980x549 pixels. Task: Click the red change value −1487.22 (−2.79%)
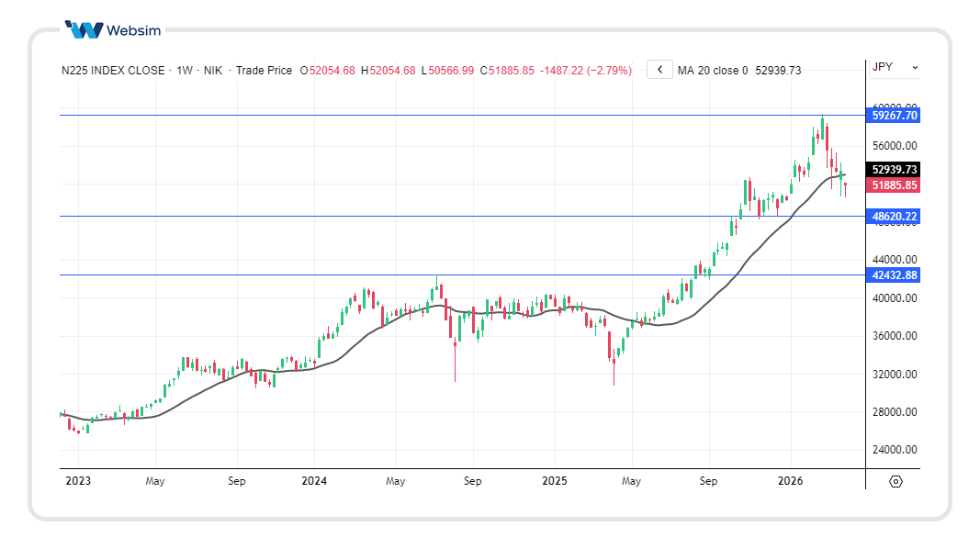(x=585, y=71)
